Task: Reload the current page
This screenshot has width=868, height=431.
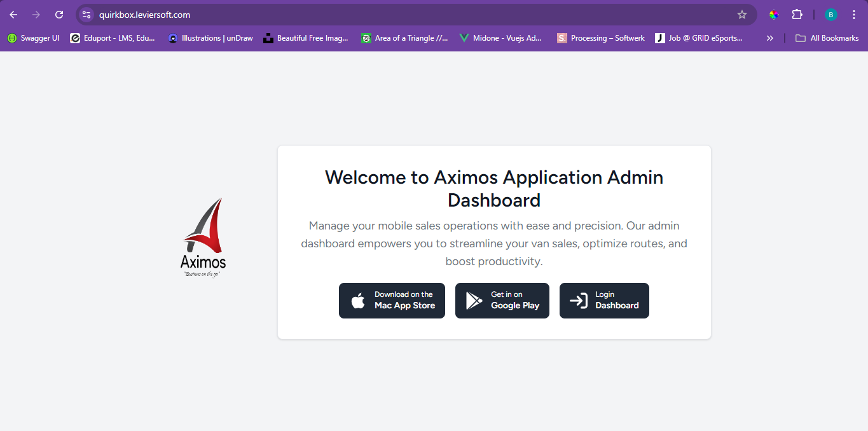Action: 59,15
